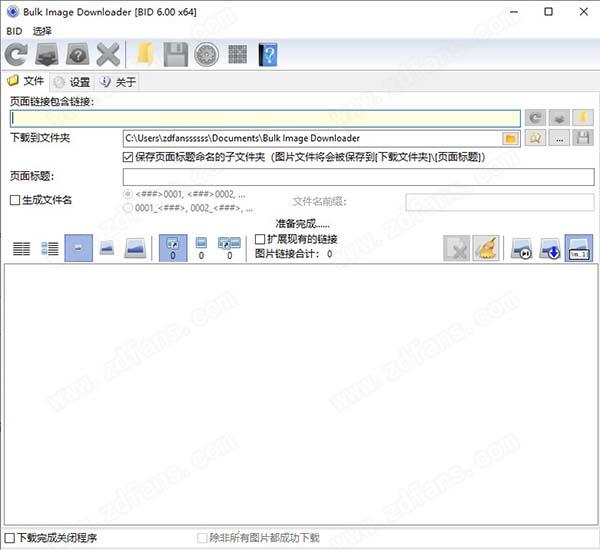Toggle the combined link-and-image filter showing 0
The height and width of the screenshot is (550, 600).
[x=229, y=248]
